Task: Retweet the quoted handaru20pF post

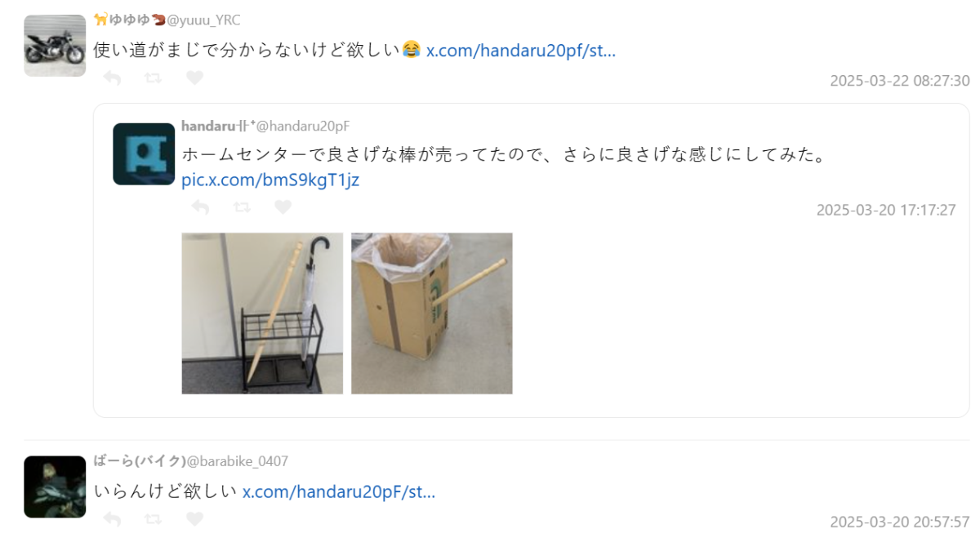Action: pyautogui.click(x=241, y=207)
